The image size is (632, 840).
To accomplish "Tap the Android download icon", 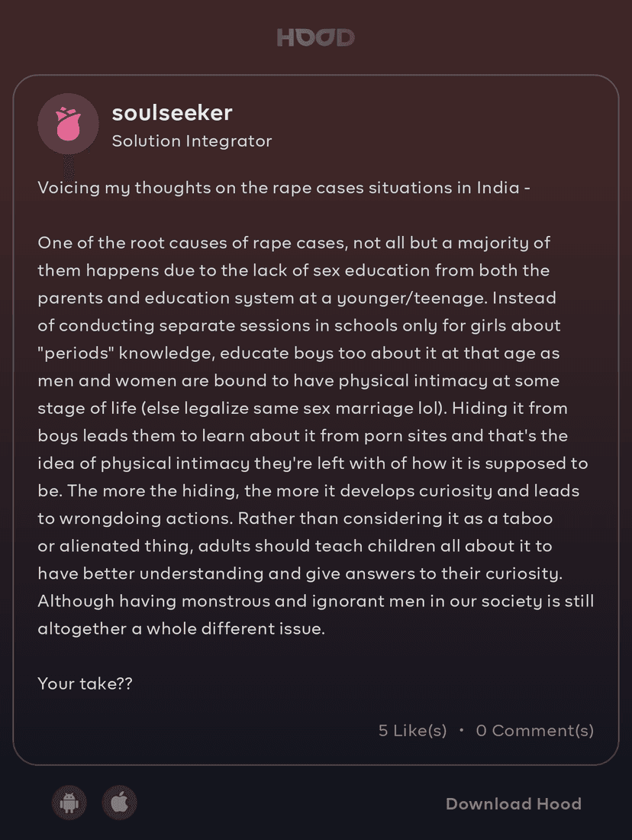I will click(x=69, y=803).
